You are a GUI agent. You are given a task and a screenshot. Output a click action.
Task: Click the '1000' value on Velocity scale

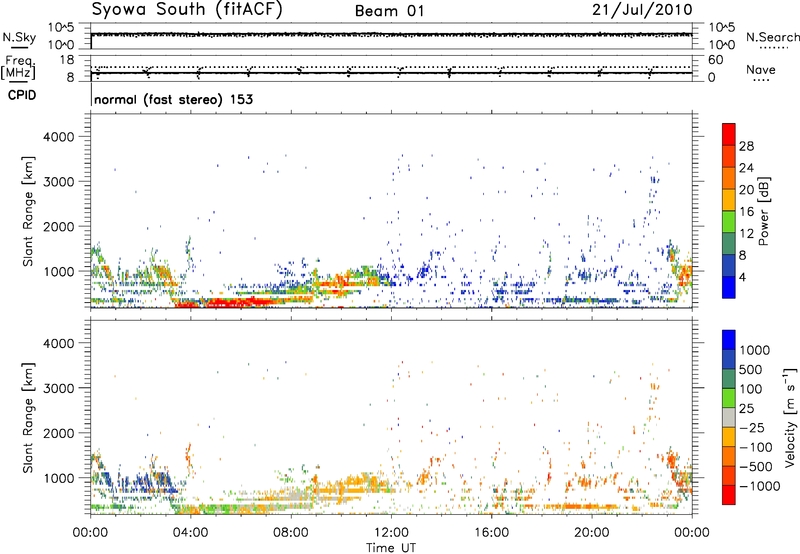pos(755,350)
